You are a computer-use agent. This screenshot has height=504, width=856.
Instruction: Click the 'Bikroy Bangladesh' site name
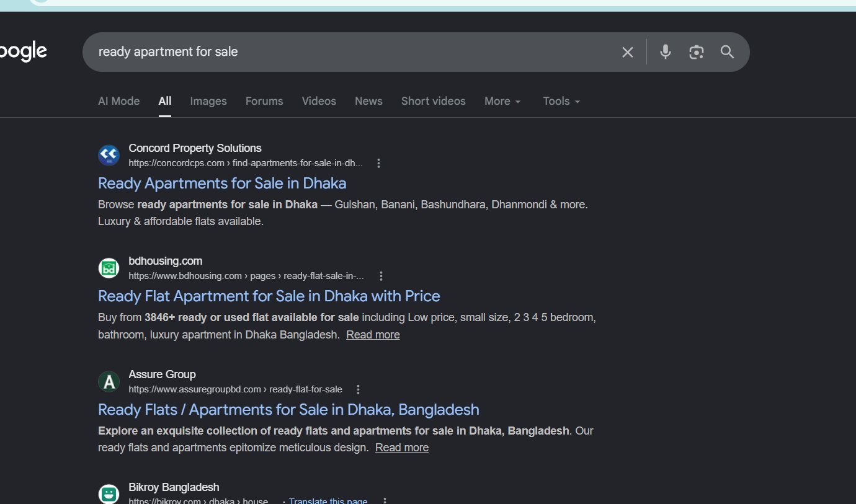[174, 487]
